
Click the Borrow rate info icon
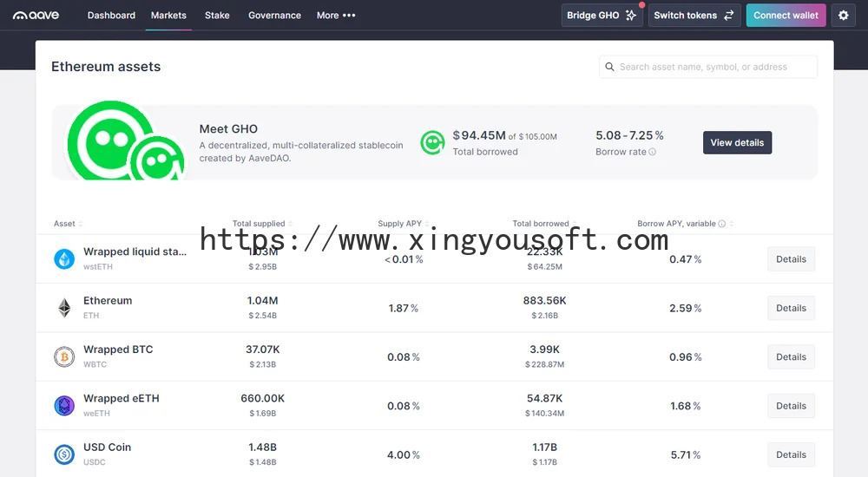pos(653,152)
